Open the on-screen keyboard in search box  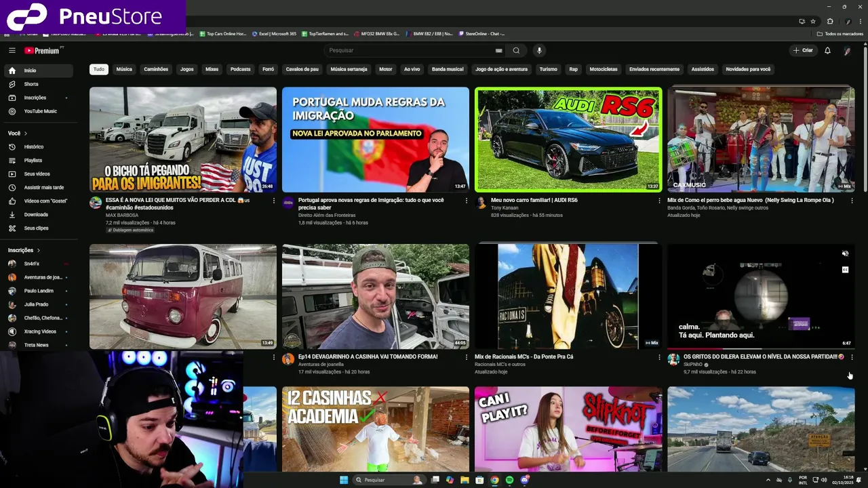click(498, 50)
